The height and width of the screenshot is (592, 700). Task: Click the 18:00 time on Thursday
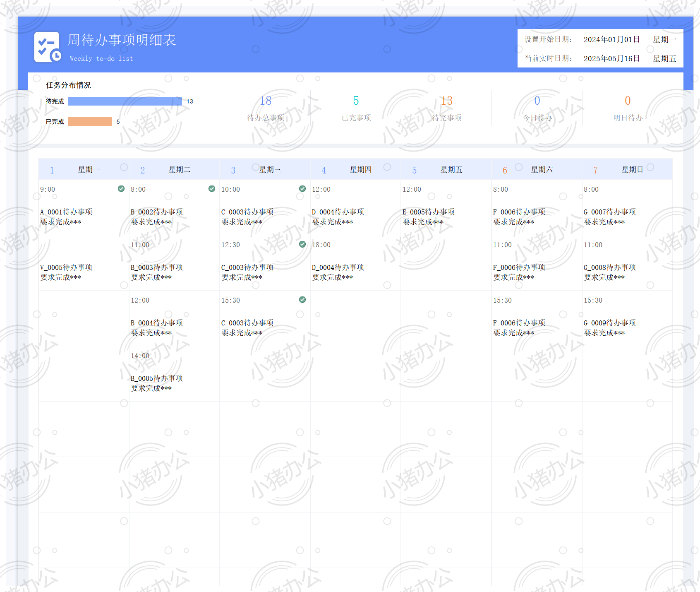tap(321, 245)
